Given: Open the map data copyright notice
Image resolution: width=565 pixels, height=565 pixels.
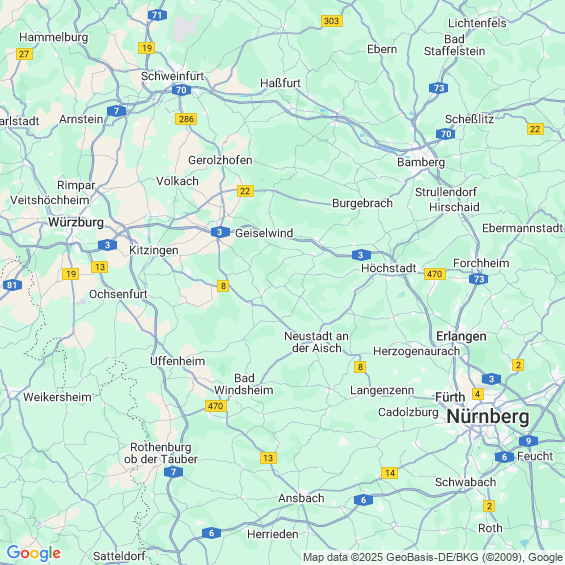Looking at the screenshot, I should [x=433, y=557].
